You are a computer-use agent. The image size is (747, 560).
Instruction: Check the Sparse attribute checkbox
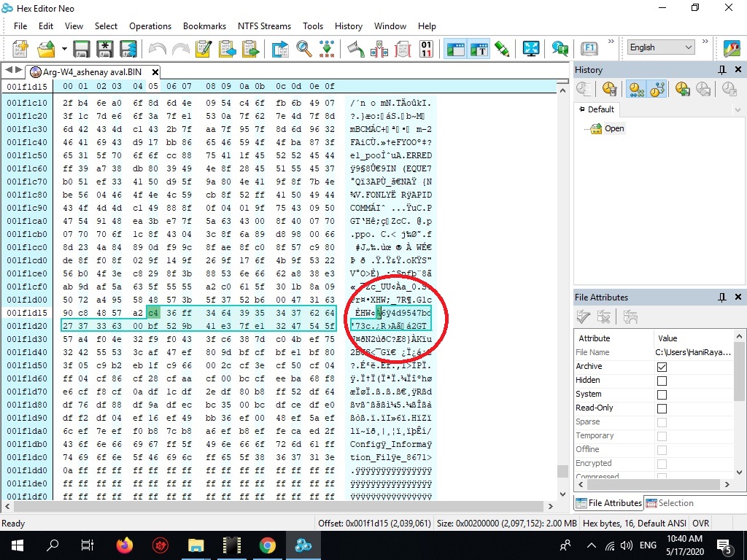pyautogui.click(x=662, y=422)
